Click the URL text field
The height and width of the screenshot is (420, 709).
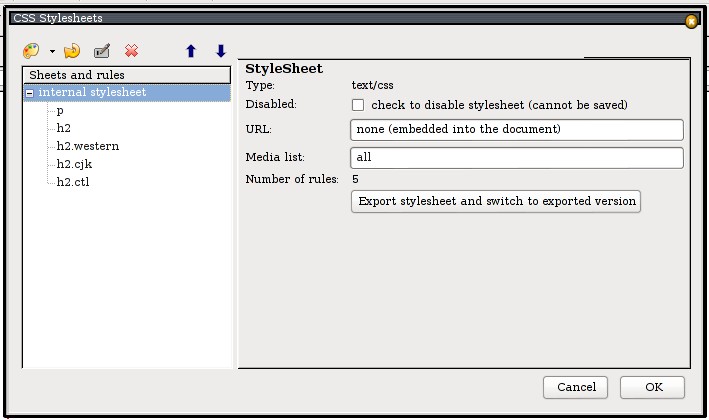click(516, 130)
